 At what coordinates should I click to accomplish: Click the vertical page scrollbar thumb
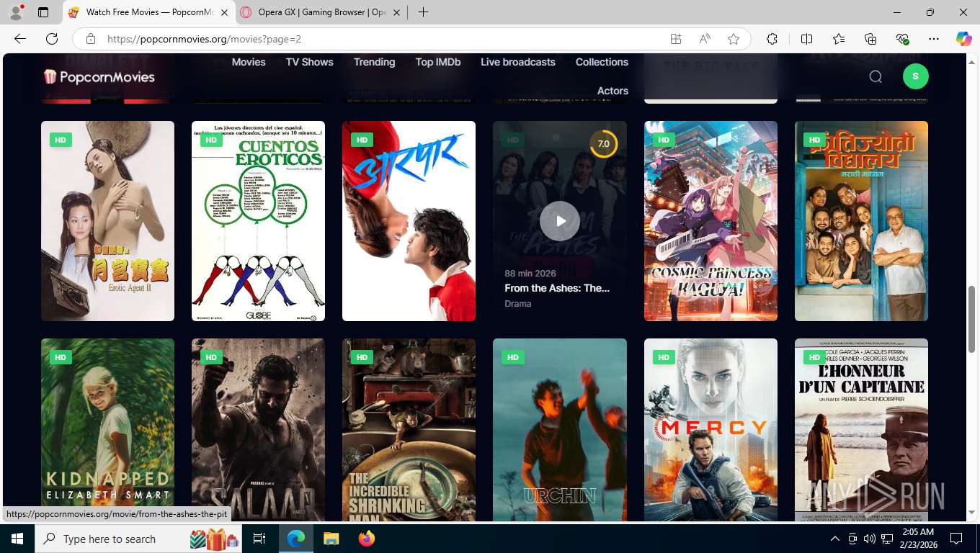coord(972,320)
